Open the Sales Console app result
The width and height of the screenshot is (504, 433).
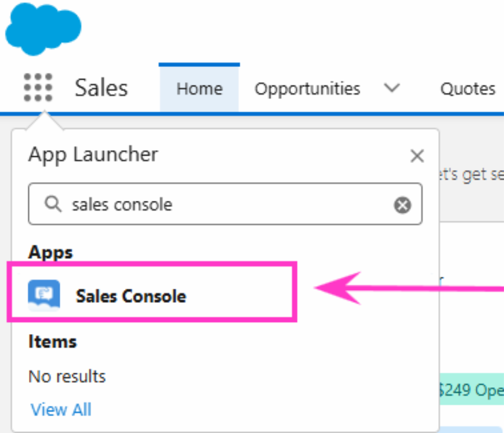point(152,292)
